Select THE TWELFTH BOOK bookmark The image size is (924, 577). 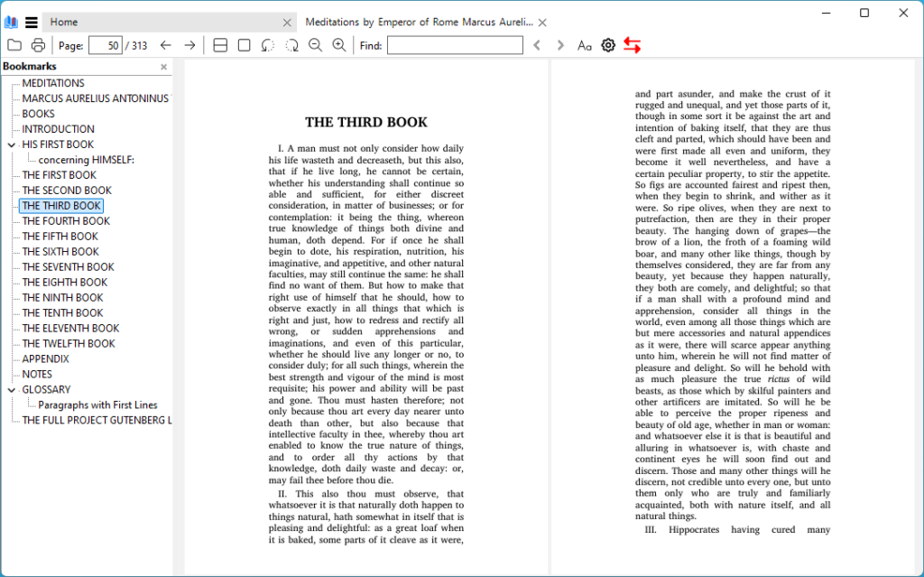69,344
